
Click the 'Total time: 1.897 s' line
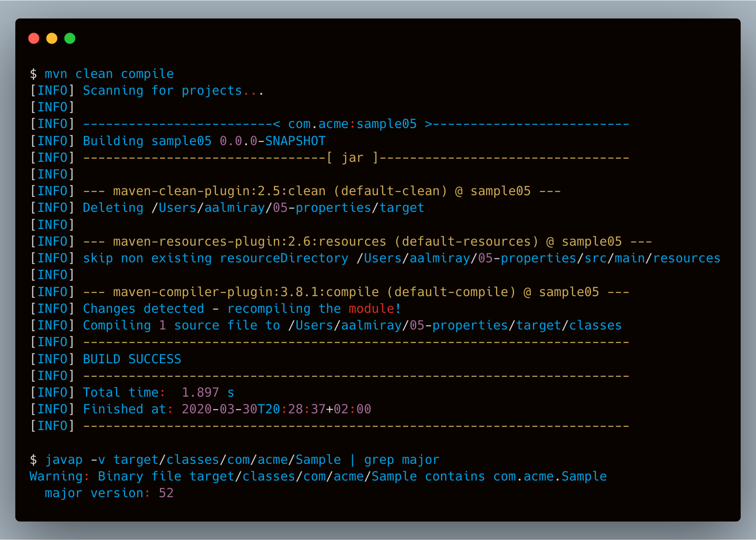[158, 393]
